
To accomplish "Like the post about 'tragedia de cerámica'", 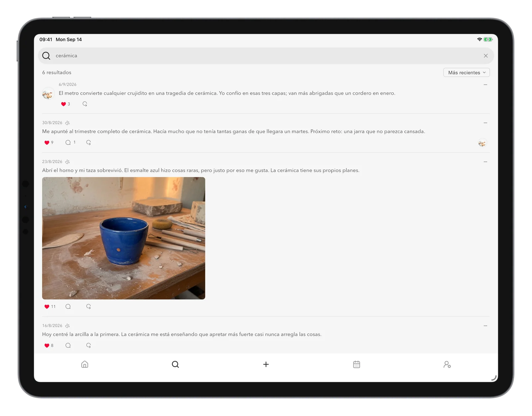I will pyautogui.click(x=64, y=104).
